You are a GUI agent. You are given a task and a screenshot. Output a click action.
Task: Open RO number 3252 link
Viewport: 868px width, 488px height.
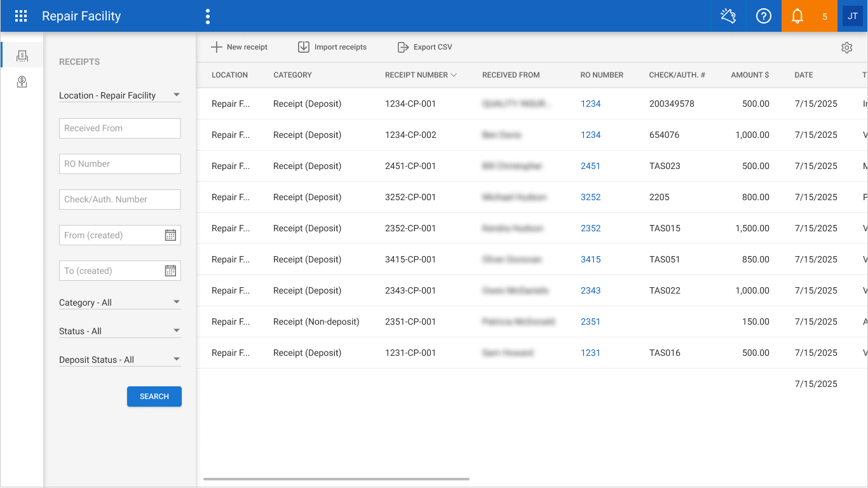(590, 197)
